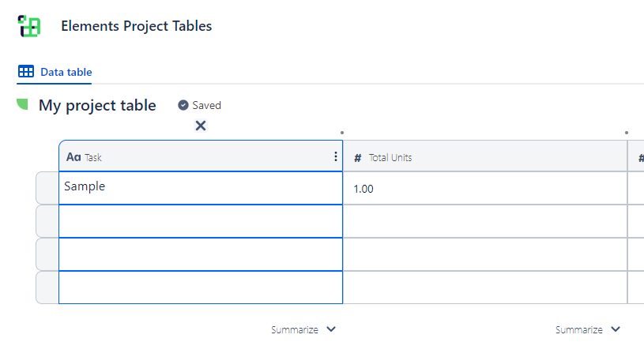Screen dimensions: 644x357
Task: Click the 1.00 Total Units cell
Action: coord(484,189)
